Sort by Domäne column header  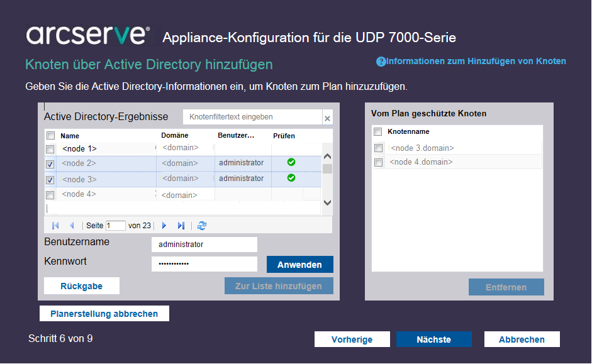pyautogui.click(x=174, y=135)
